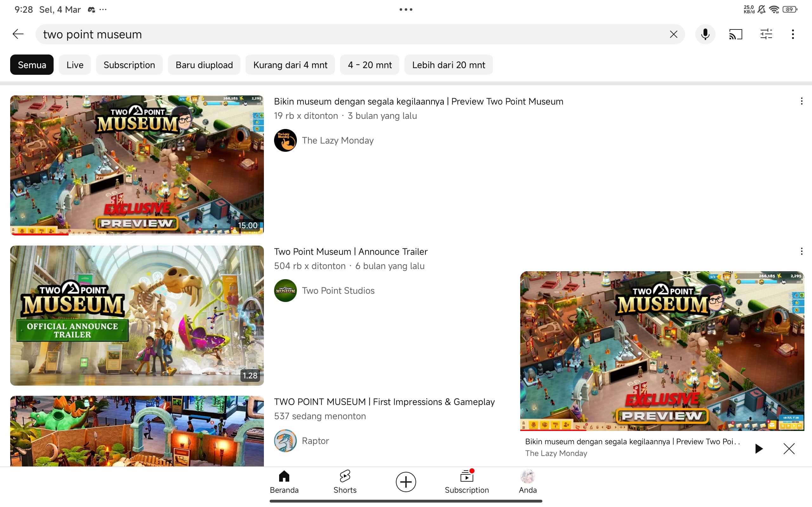Open the options menu for The Lazy Monday video

[x=801, y=101]
